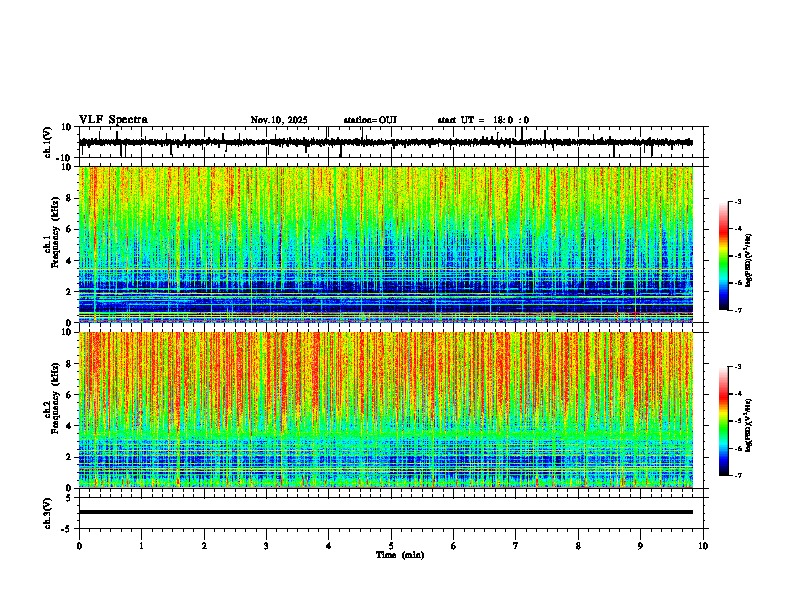Click the "ch.3(V)" axis label
The image size is (792, 612).
(48, 513)
